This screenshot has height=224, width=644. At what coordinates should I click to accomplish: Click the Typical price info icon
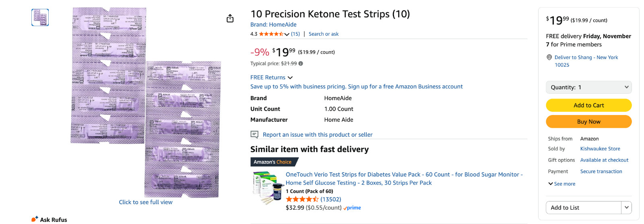[x=301, y=64]
